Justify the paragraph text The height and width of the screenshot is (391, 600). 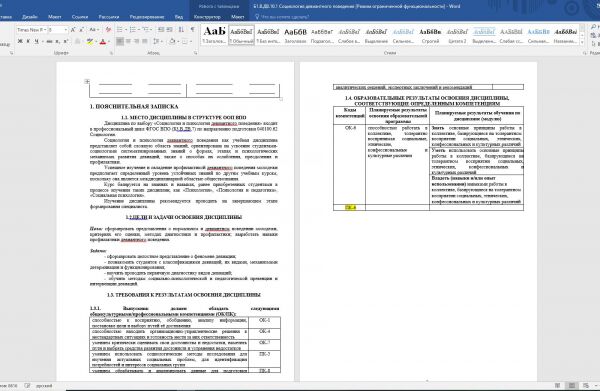145,41
